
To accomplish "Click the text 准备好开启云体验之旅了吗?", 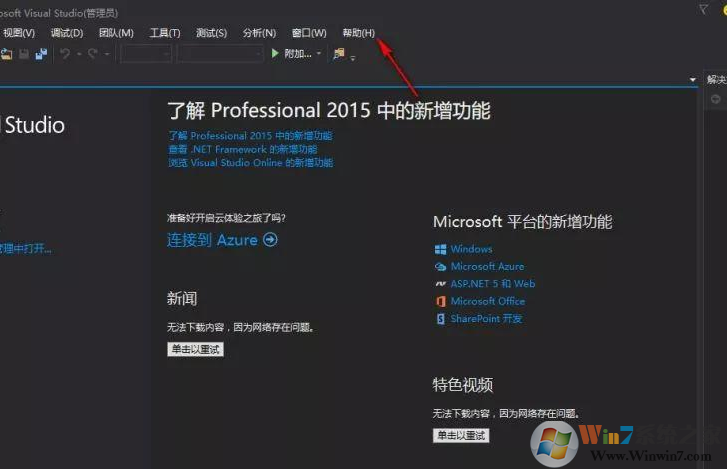I will (227, 218).
